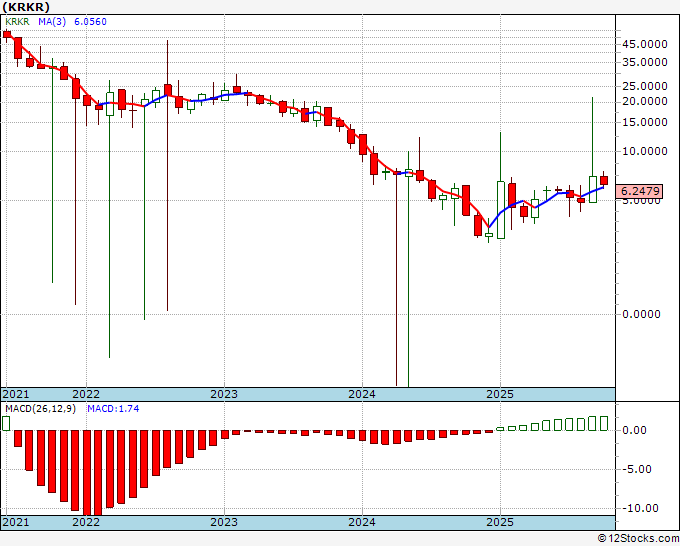
Task: Click the -5.00 MACD axis label
Action: 635,469
